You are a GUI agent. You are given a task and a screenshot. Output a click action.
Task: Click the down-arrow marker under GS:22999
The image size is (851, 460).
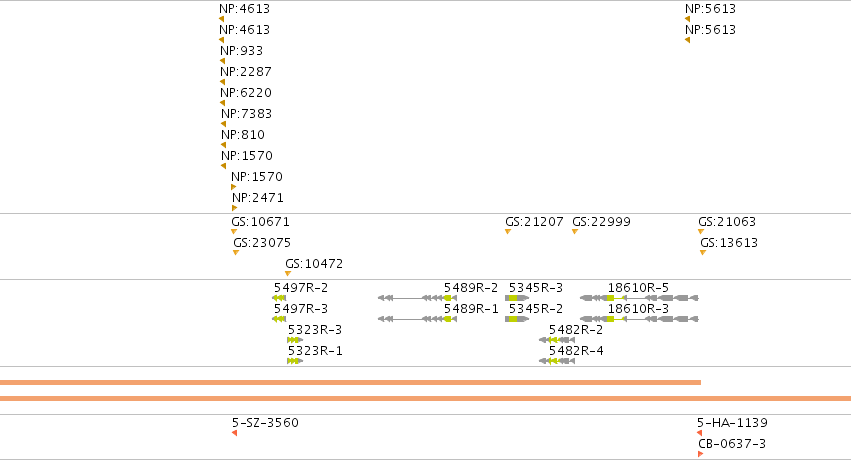(575, 232)
